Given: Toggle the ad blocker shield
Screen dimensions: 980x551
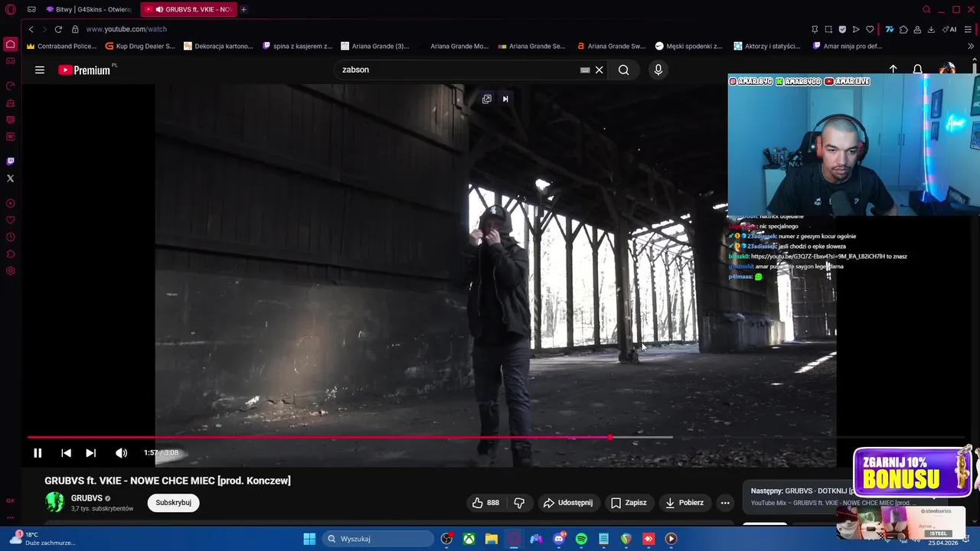Looking at the screenshot, I should (x=842, y=29).
